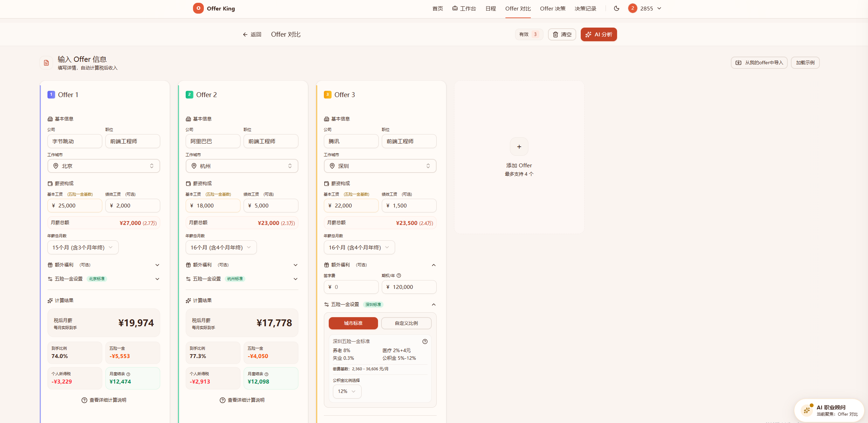Image resolution: width=868 pixels, height=423 pixels.
Task: Open Offer 3 16个月 months dropdown
Action: click(x=359, y=248)
